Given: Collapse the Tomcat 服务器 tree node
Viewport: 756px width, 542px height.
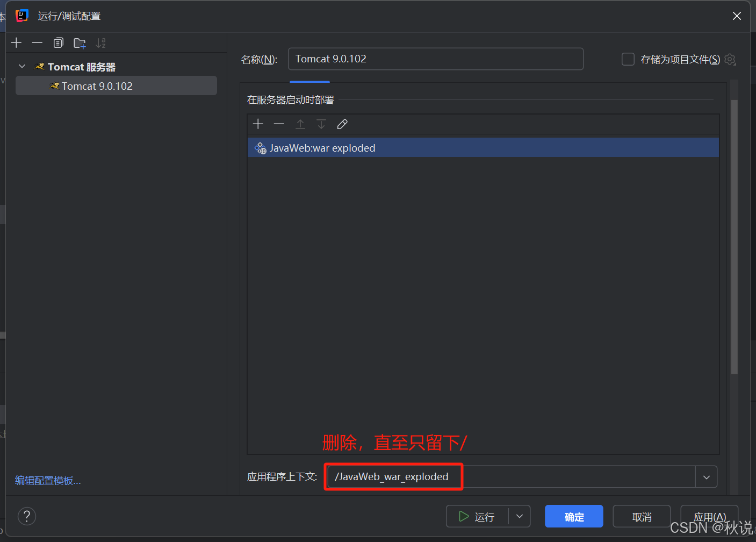Looking at the screenshot, I should [22, 67].
